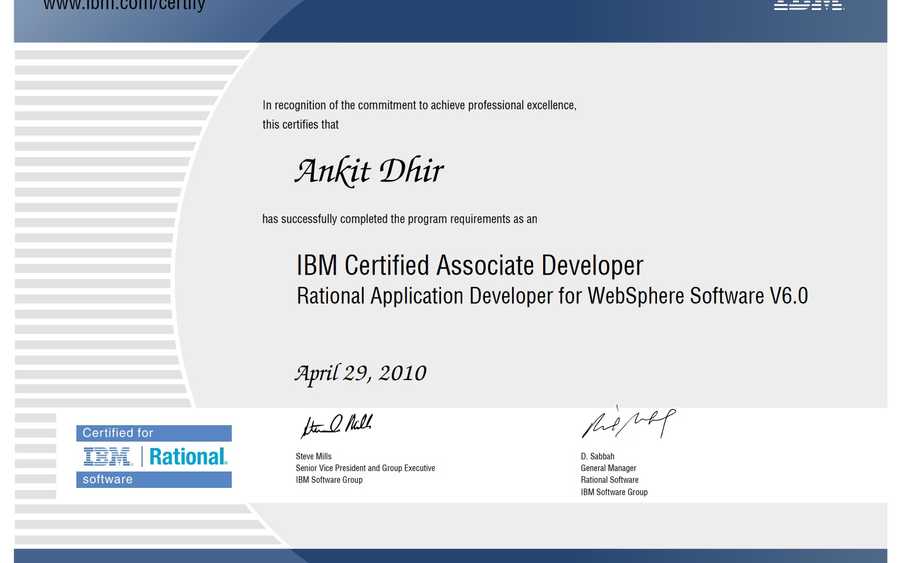Click the 'Rational Software' text under D. Sabbah
900x563 pixels.
(610, 480)
